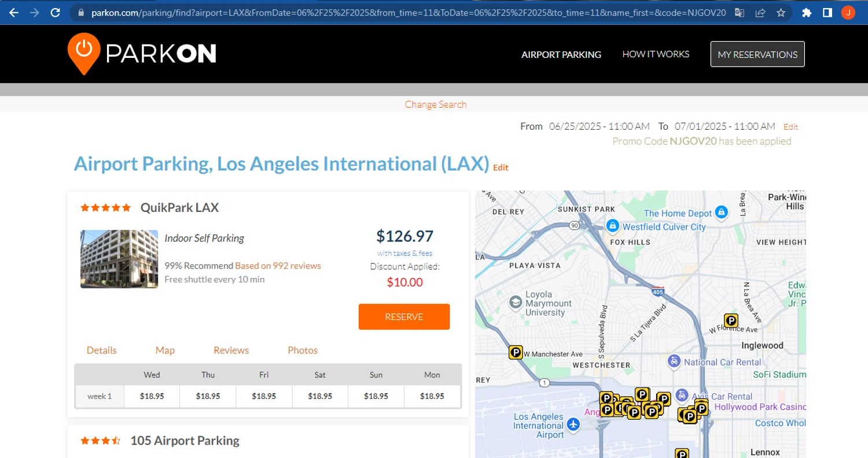Open the Photos tab for QuikPark LAX
Viewport: 868px width, 458px height.
(x=303, y=350)
